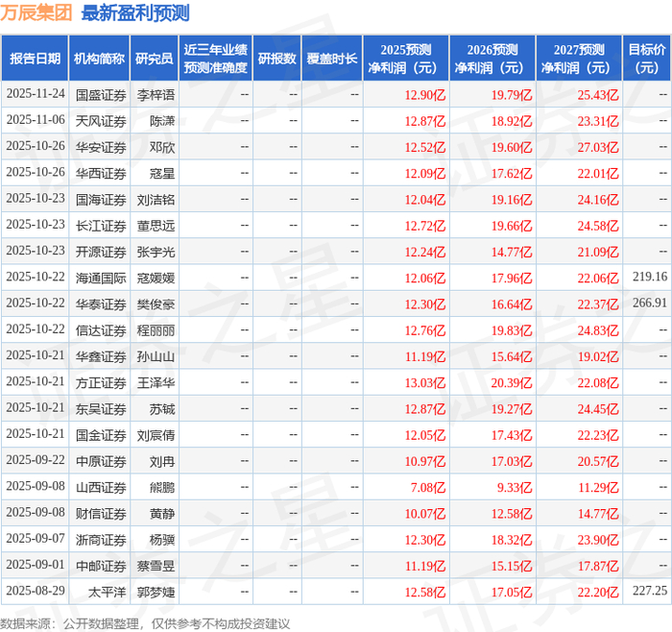This screenshot has width=672, height=632.
Task: Click the 国盛证券 institution cell
Action: [101, 95]
